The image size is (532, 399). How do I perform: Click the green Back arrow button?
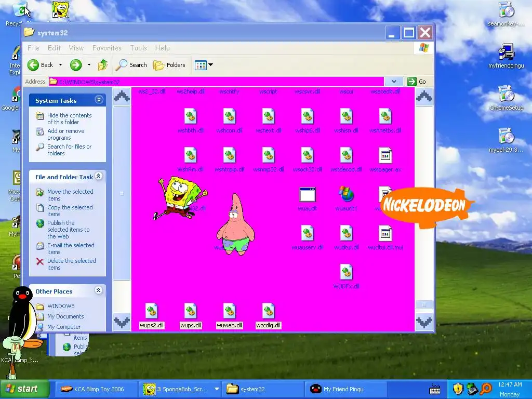click(x=33, y=65)
